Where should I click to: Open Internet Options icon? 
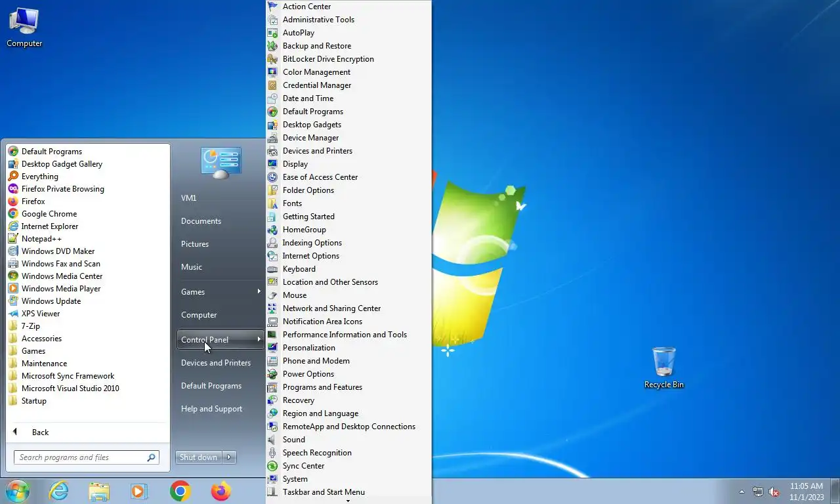click(x=272, y=256)
